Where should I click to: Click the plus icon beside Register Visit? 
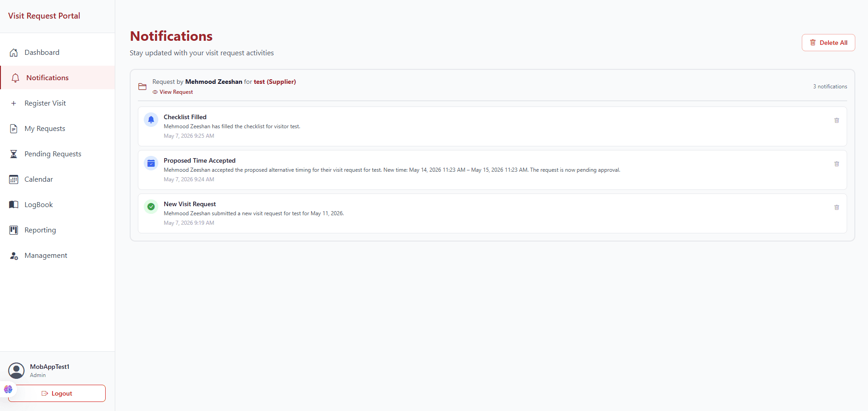click(x=14, y=103)
